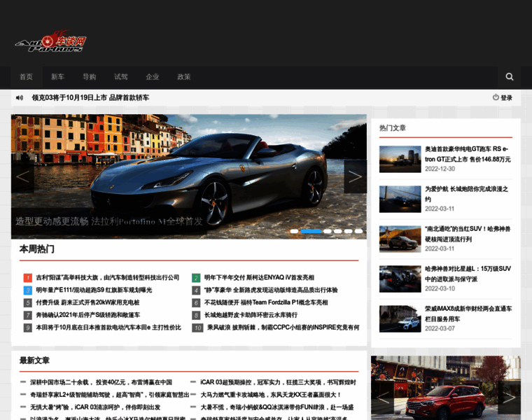This screenshot has width=532, height=420.
Task: Click the 登录 login link
Action: tap(507, 98)
